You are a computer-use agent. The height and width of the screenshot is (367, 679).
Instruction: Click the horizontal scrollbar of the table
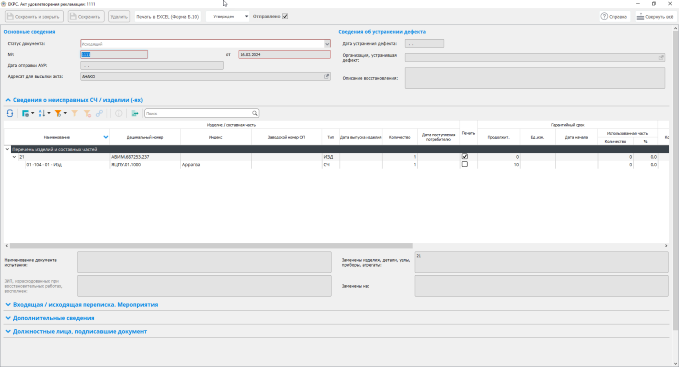211,245
